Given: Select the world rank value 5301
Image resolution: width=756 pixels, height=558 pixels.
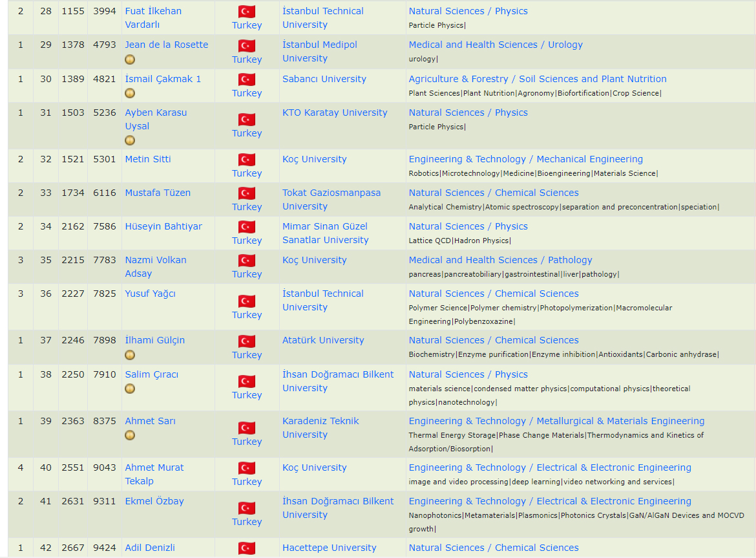Looking at the screenshot, I should tap(105, 159).
